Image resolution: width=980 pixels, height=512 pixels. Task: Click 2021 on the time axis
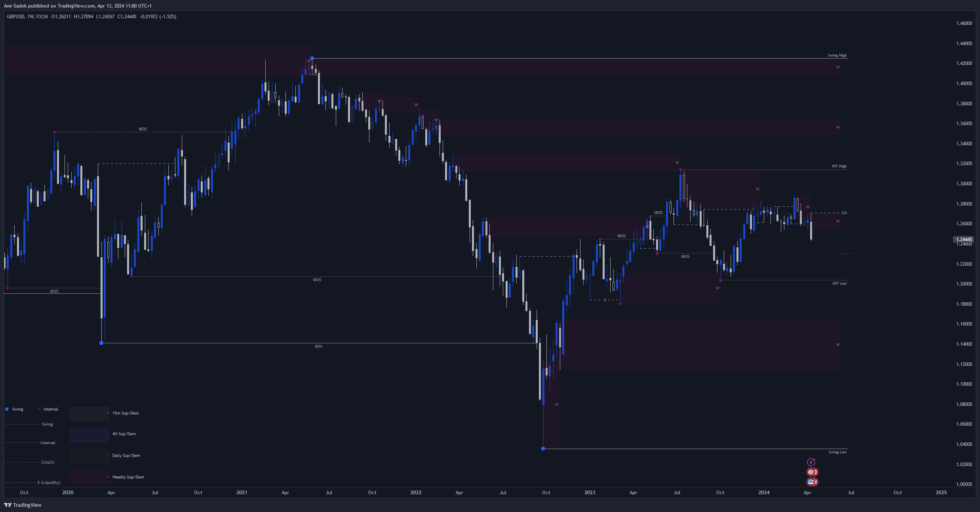(x=242, y=493)
